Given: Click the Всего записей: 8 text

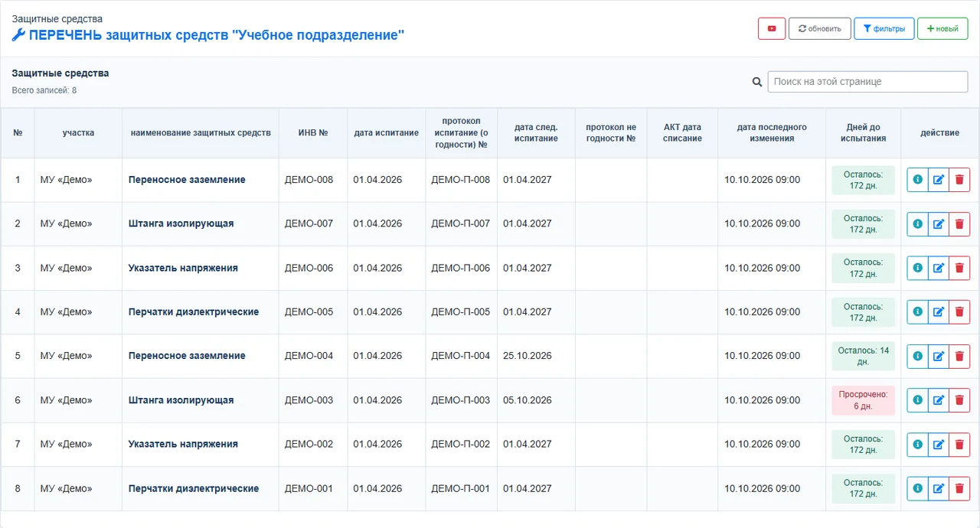Looking at the screenshot, I should 44,90.
